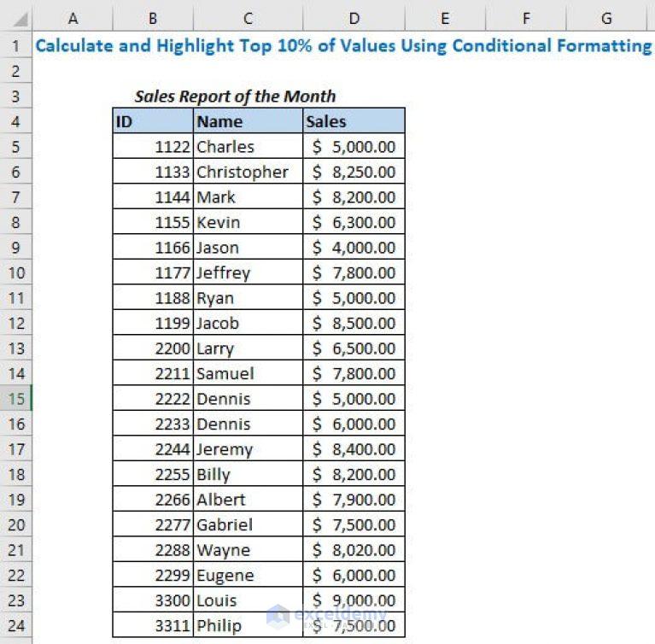Select the 'Wayne' name cell
Screen dimensions: 655x644
pos(249,549)
